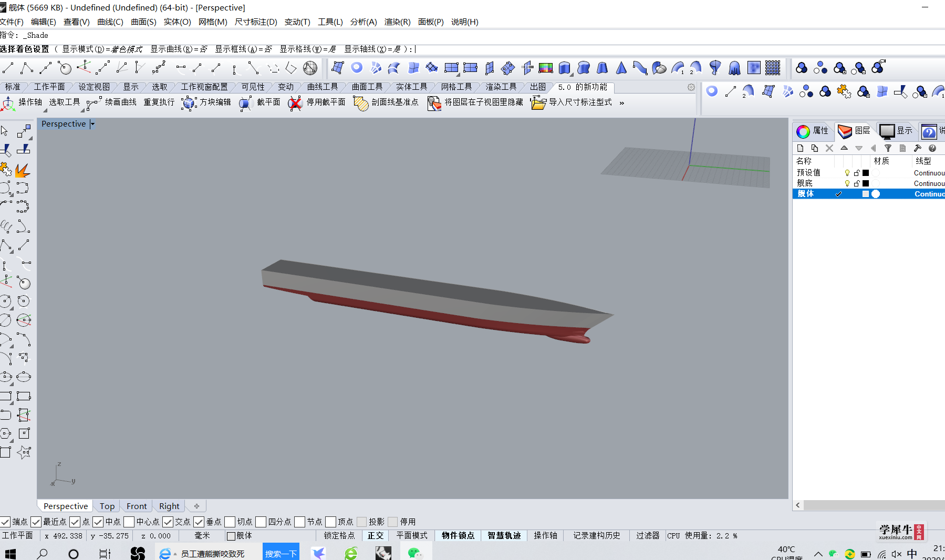945x560 pixels.
Task: Click the left arrow of the layer panel scrollbar
Action: tap(798, 505)
